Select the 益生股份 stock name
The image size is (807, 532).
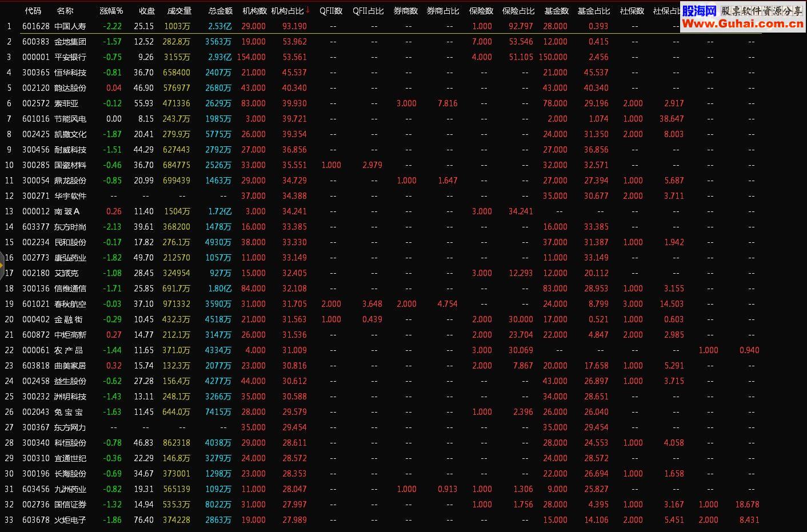(70, 381)
